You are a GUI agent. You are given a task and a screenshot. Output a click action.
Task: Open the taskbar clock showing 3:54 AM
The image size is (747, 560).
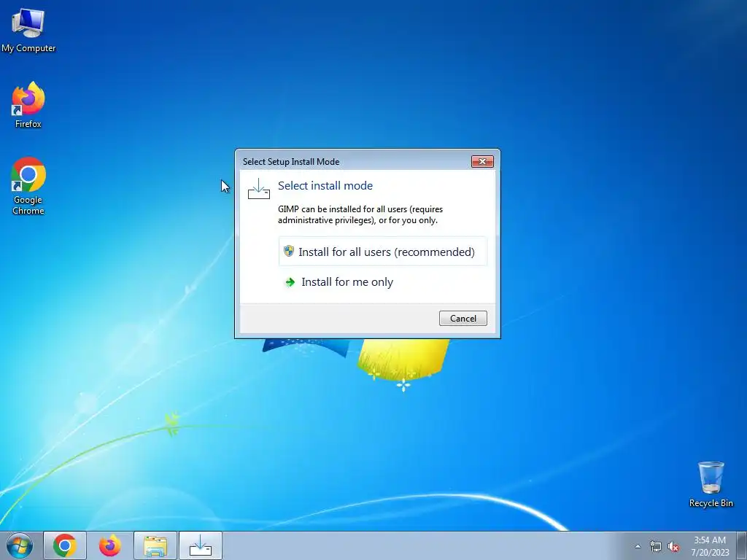(x=710, y=545)
